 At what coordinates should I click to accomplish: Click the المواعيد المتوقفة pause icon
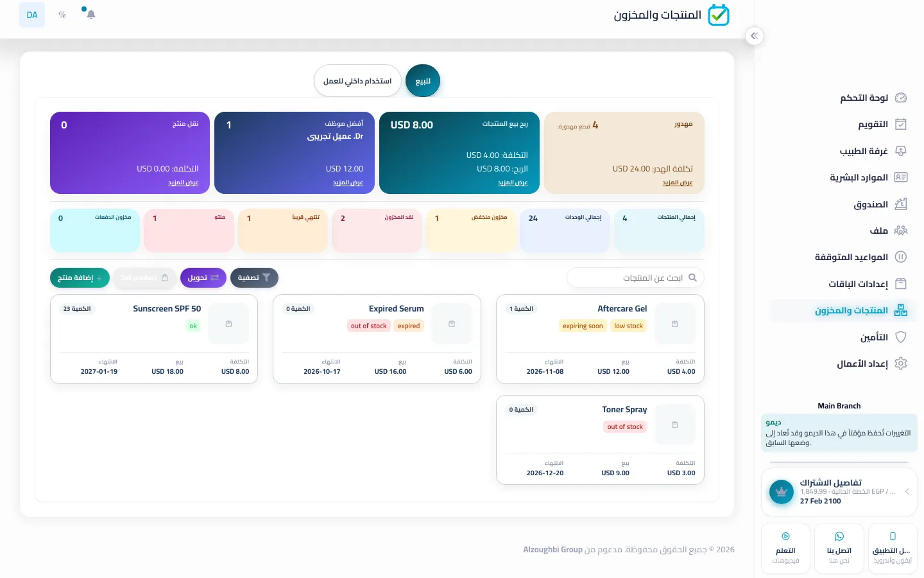pyautogui.click(x=901, y=257)
